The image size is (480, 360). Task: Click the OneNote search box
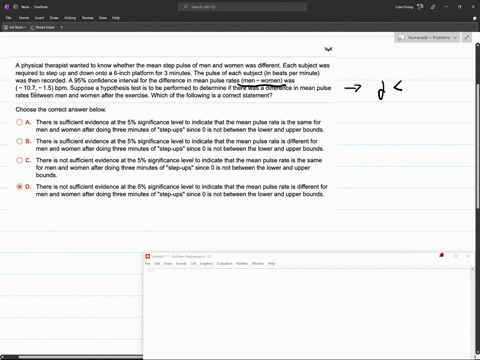tap(242, 7)
